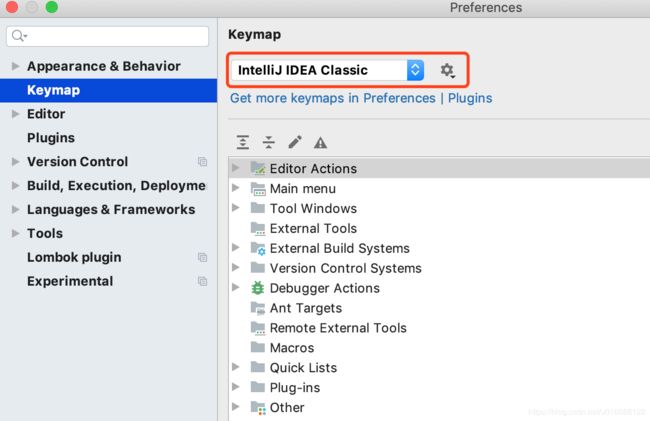Expand Appearance & Behavior settings section

(x=15, y=66)
